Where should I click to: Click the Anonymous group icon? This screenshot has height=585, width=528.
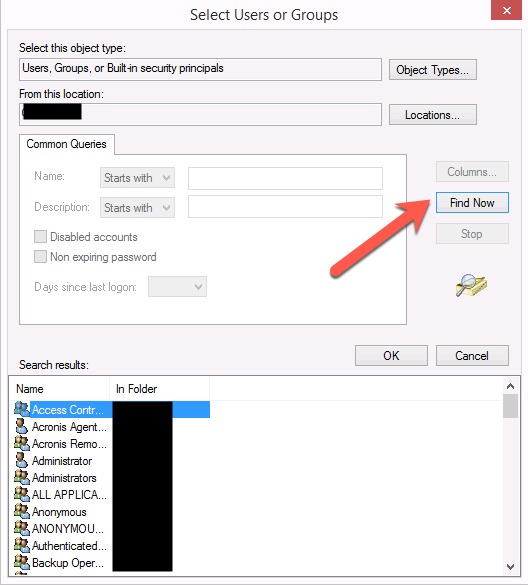(22, 512)
